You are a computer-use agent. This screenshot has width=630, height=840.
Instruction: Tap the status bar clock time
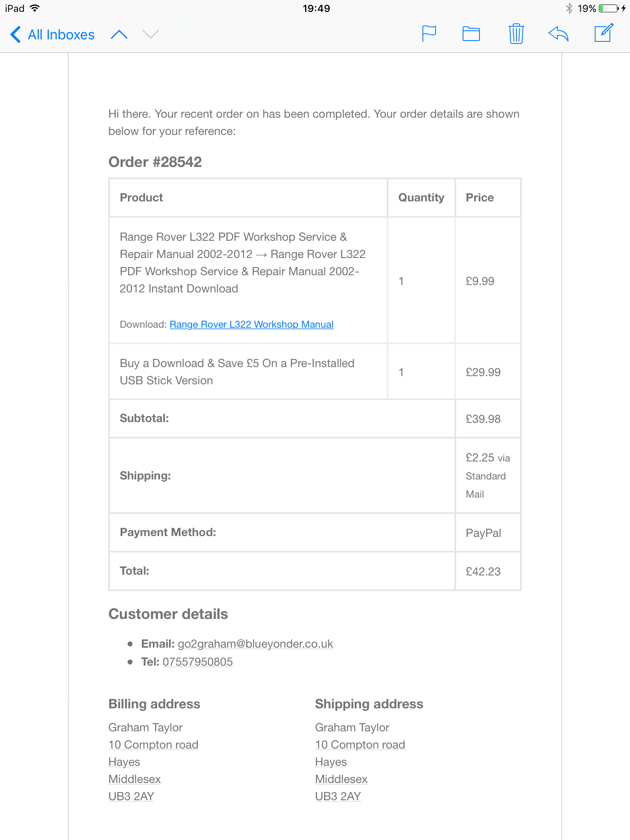click(316, 9)
